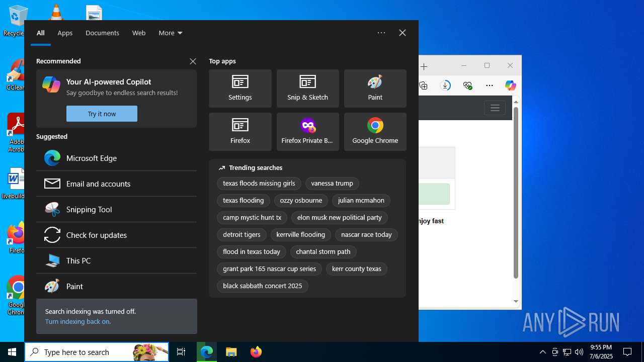Search elon musk new political party
Viewport: 644px width, 362px height.
click(340, 218)
